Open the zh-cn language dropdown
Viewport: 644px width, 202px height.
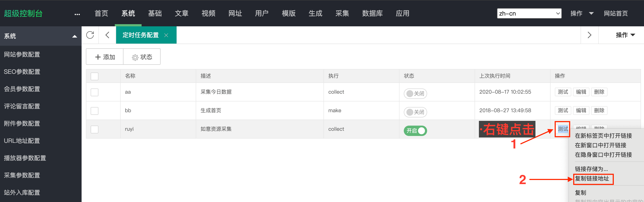[x=529, y=14]
